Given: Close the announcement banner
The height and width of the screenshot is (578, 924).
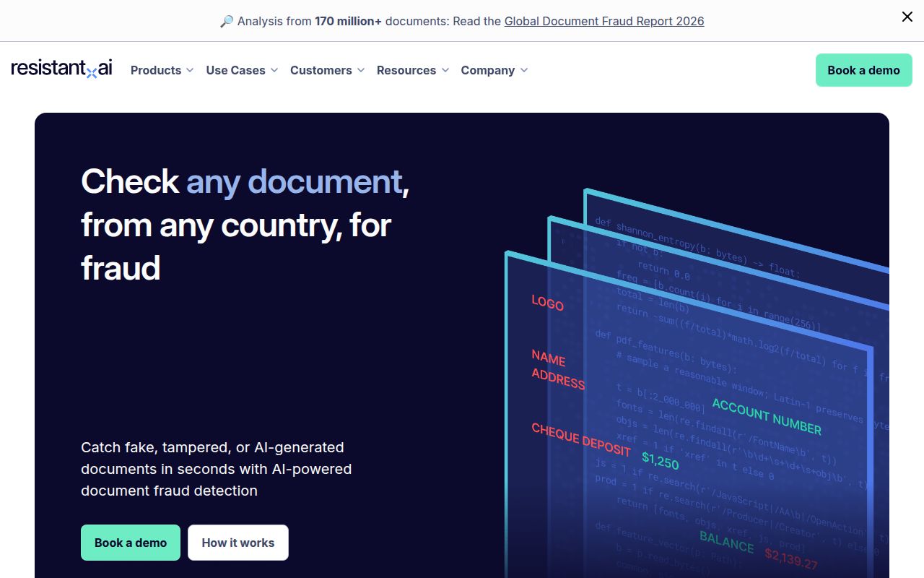Looking at the screenshot, I should [x=907, y=17].
